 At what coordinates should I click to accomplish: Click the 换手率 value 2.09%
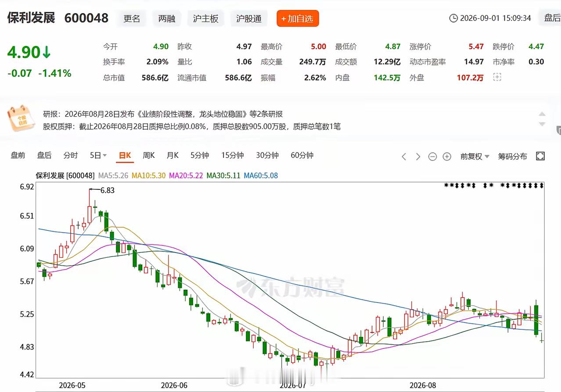(157, 62)
